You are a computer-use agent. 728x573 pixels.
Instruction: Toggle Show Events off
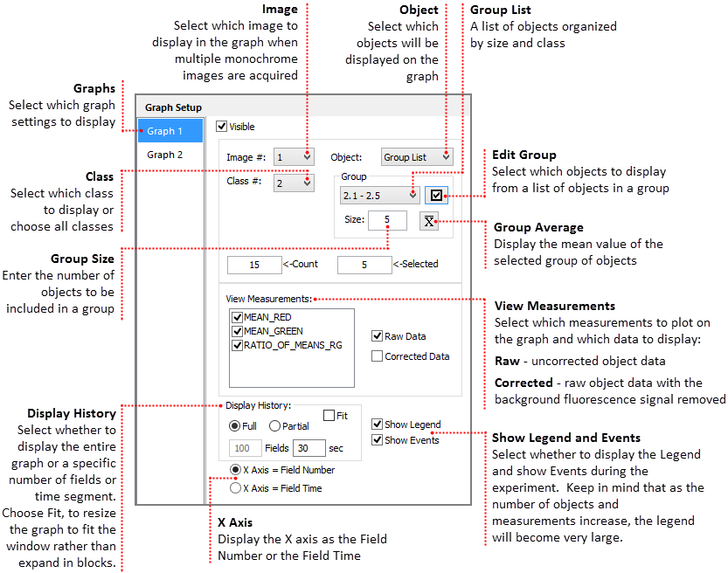click(376, 439)
